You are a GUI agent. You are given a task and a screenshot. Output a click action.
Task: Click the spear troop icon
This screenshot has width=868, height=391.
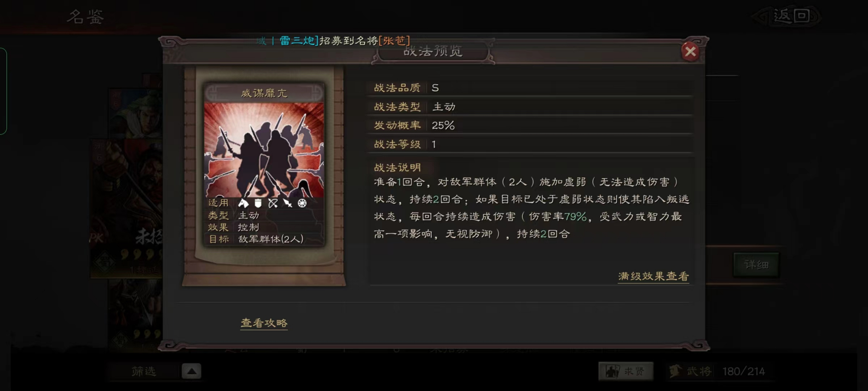(x=287, y=203)
